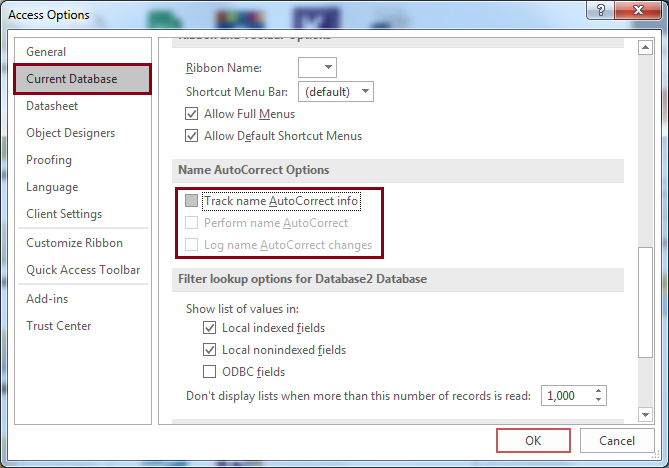The image size is (669, 468).
Task: Open the Datasheet options category
Action: [52, 106]
